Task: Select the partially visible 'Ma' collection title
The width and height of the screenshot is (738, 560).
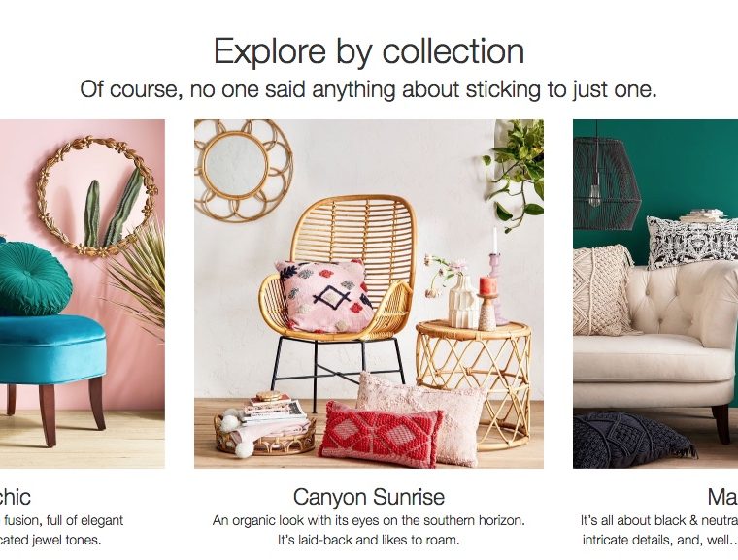Action: [722, 497]
